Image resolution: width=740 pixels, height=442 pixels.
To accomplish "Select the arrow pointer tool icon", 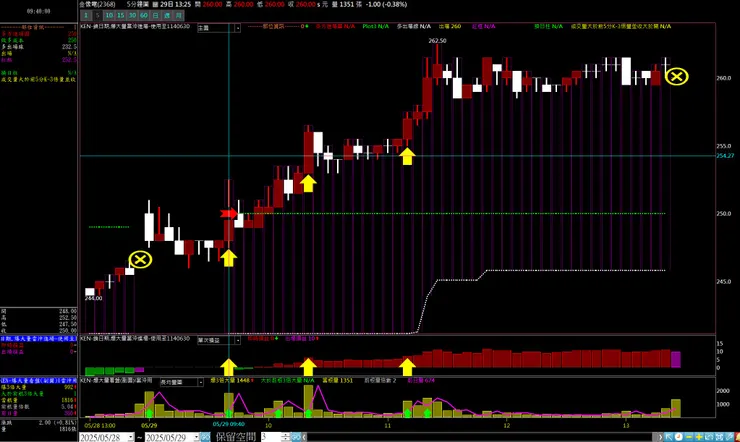I will pyautogui.click(x=669, y=437).
